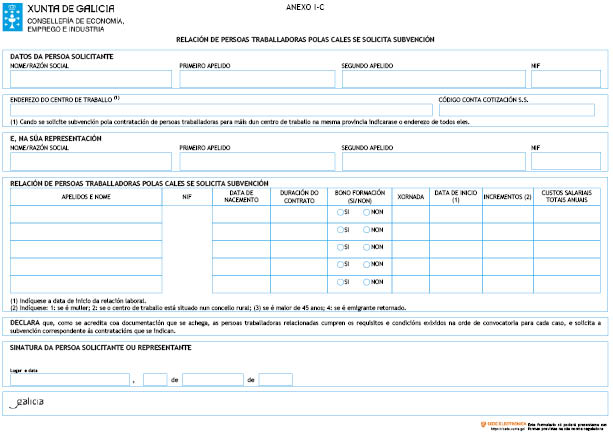Choose SI in third row Bono Formación

pyautogui.click(x=341, y=247)
